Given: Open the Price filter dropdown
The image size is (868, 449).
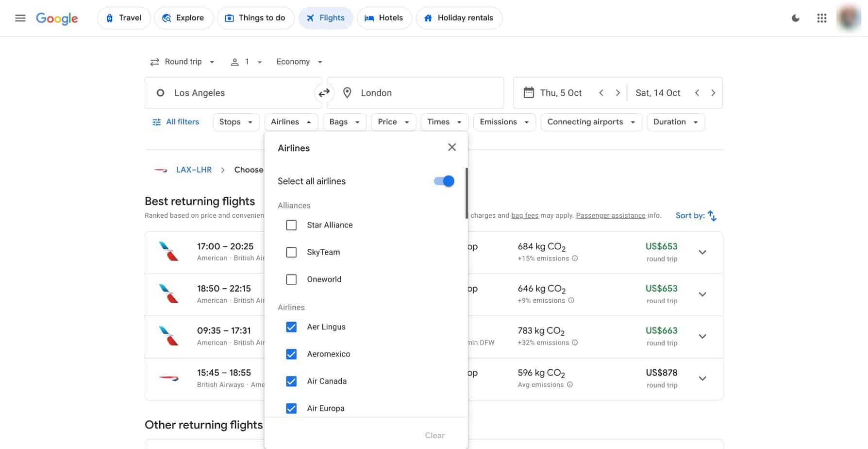Looking at the screenshot, I should 393,122.
